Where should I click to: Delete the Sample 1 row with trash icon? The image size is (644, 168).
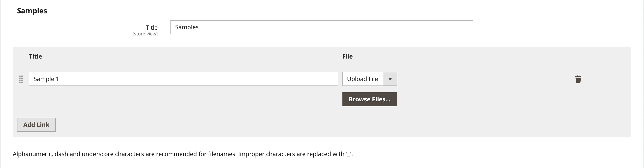pyautogui.click(x=578, y=79)
